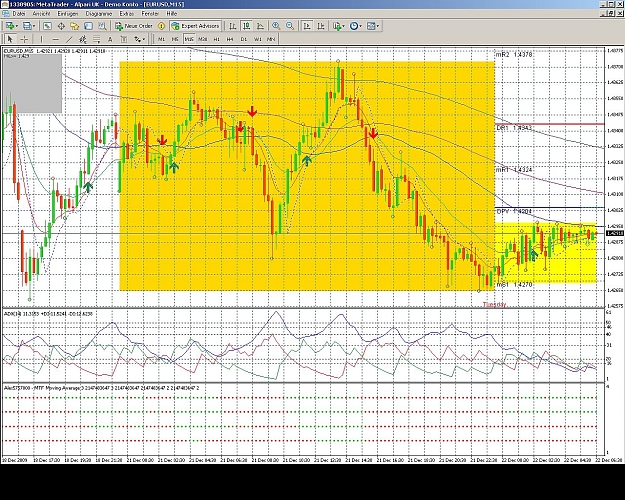Select the crosshair tool
Viewport: 625px width, 500px height.
(24, 39)
